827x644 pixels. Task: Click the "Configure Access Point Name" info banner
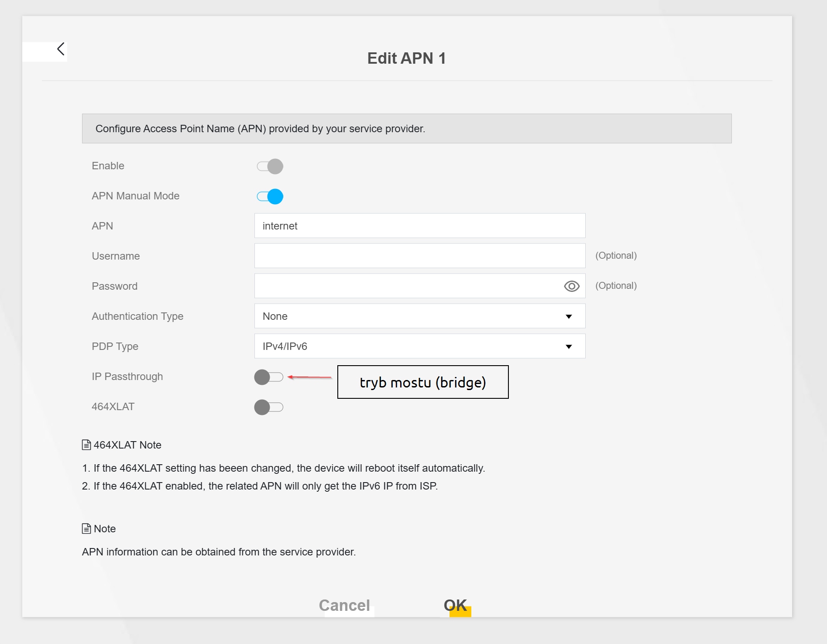[406, 129]
